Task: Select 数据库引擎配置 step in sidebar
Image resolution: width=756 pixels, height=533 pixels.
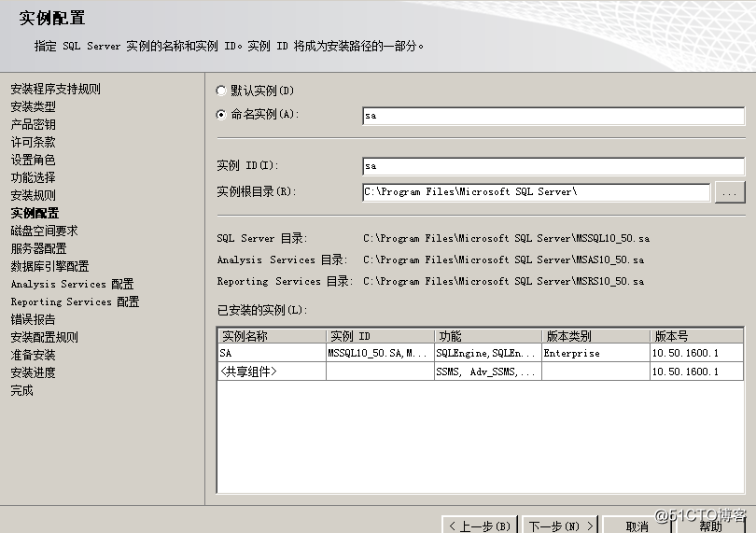Action: tap(49, 266)
